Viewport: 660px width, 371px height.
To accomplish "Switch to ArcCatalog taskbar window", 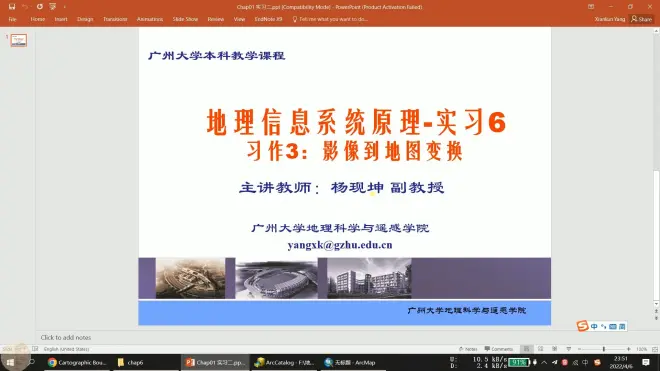I will (x=285, y=363).
